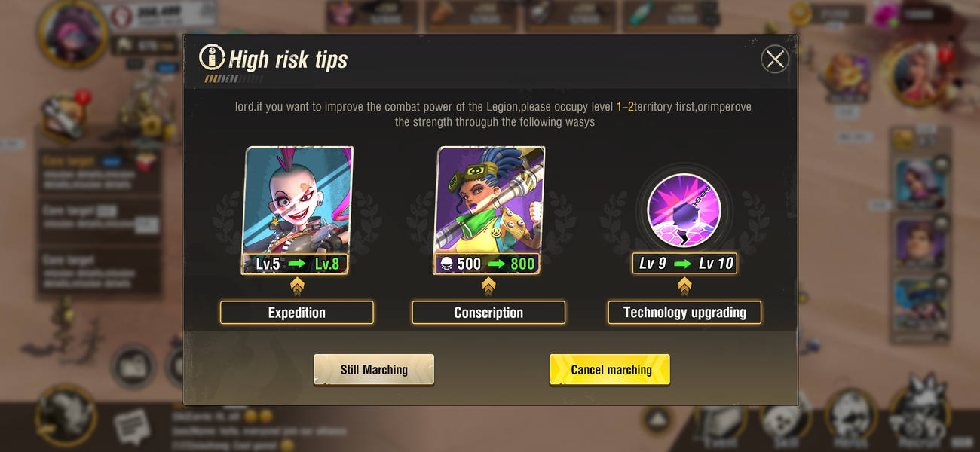The image size is (980, 452).
Task: Open the chat bubble icon at bottom left
Action: [132, 427]
